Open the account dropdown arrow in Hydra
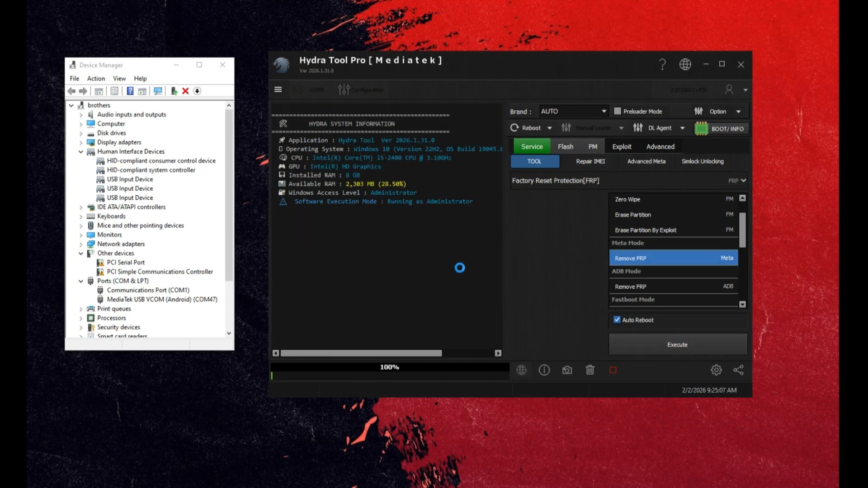The image size is (868, 488). 745,90
